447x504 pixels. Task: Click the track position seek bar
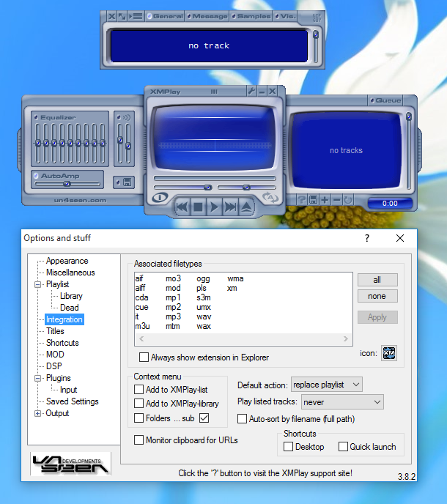(x=215, y=178)
